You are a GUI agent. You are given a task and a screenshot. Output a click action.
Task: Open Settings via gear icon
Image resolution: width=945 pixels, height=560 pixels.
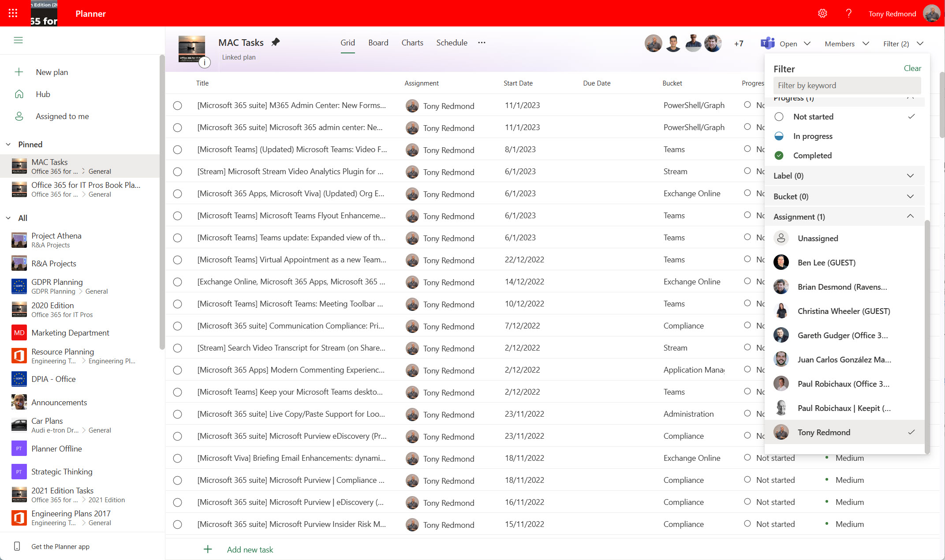[822, 13]
